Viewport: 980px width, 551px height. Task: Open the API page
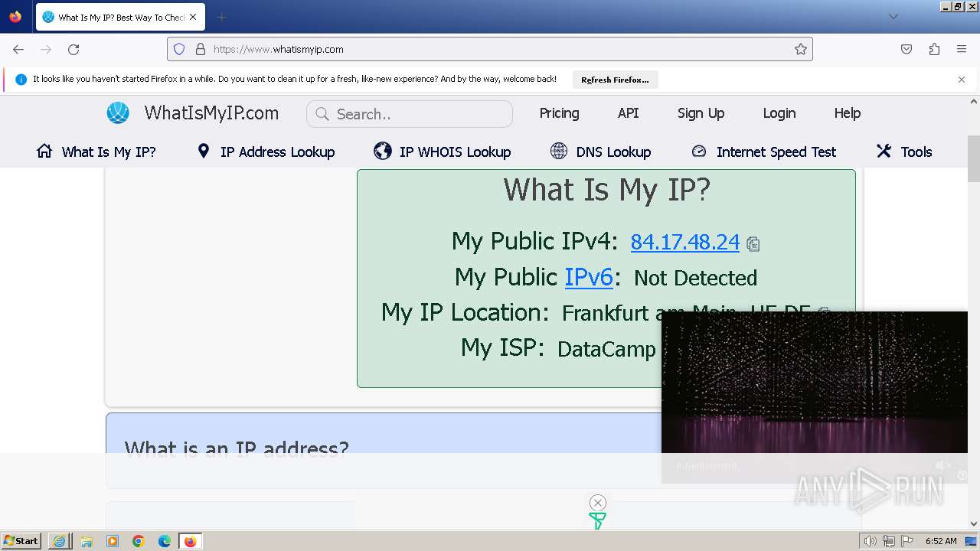point(628,113)
